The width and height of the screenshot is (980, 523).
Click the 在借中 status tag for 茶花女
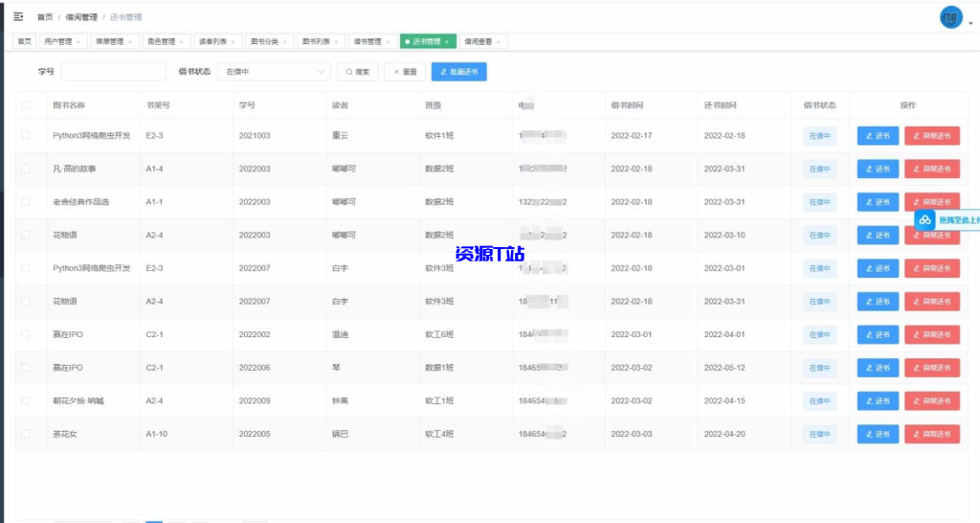coord(819,434)
